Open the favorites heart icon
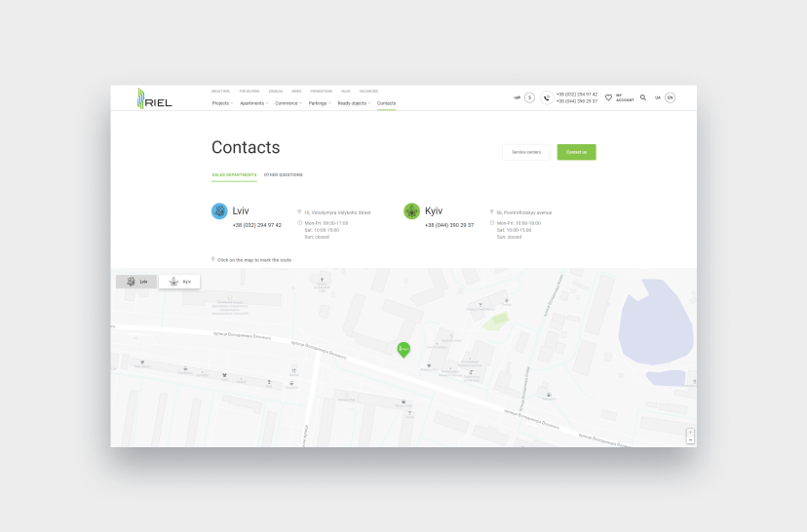The width and height of the screenshot is (807, 532). (x=608, y=97)
